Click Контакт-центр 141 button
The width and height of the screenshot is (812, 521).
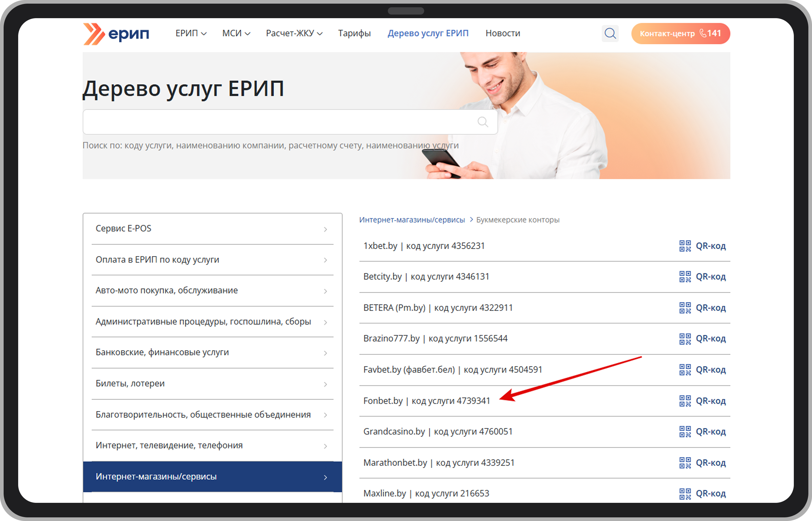[681, 34]
